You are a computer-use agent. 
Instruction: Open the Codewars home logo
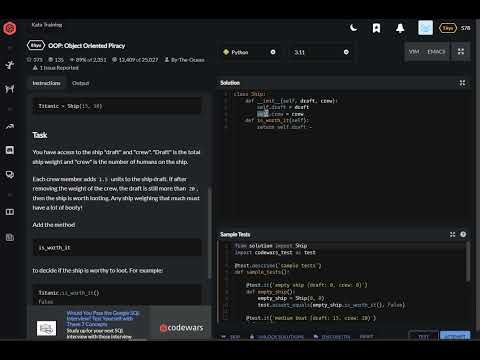[x=10, y=28]
